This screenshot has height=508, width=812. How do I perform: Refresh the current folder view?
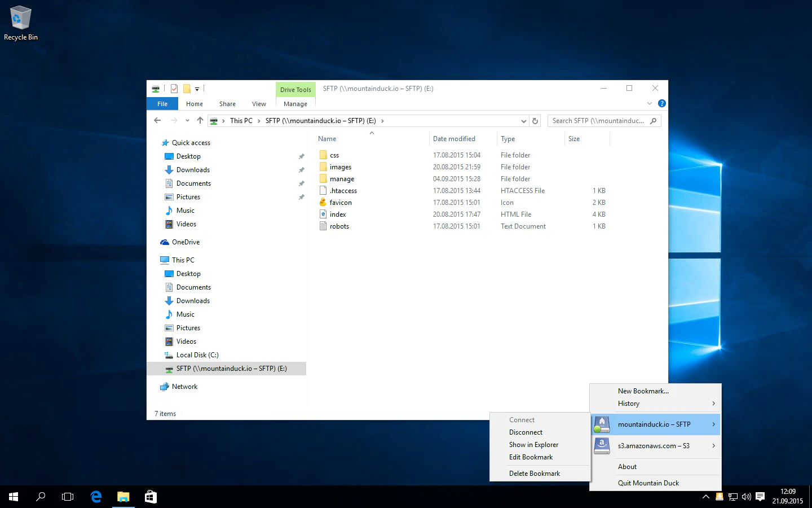click(535, 121)
